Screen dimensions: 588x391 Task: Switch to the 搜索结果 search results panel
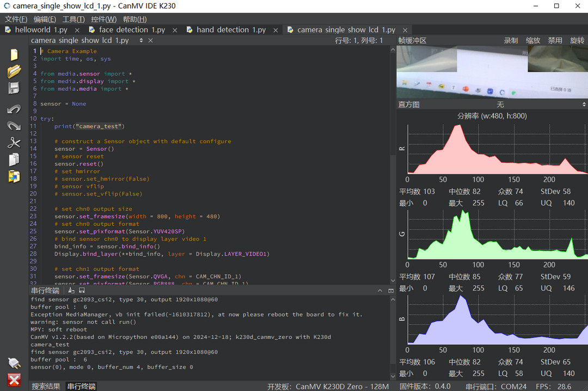(x=46, y=386)
